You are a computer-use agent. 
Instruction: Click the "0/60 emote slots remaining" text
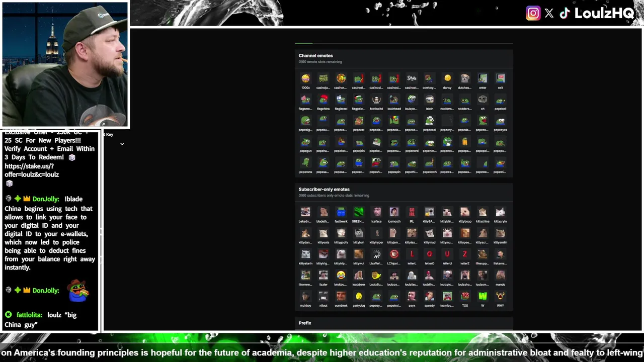point(320,62)
